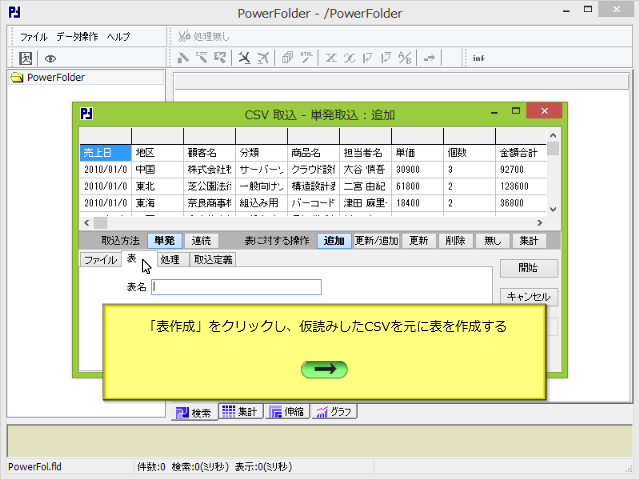This screenshot has width=640, height=480.
Task: Click the airplane takeoff export icon
Action: click(x=263, y=58)
